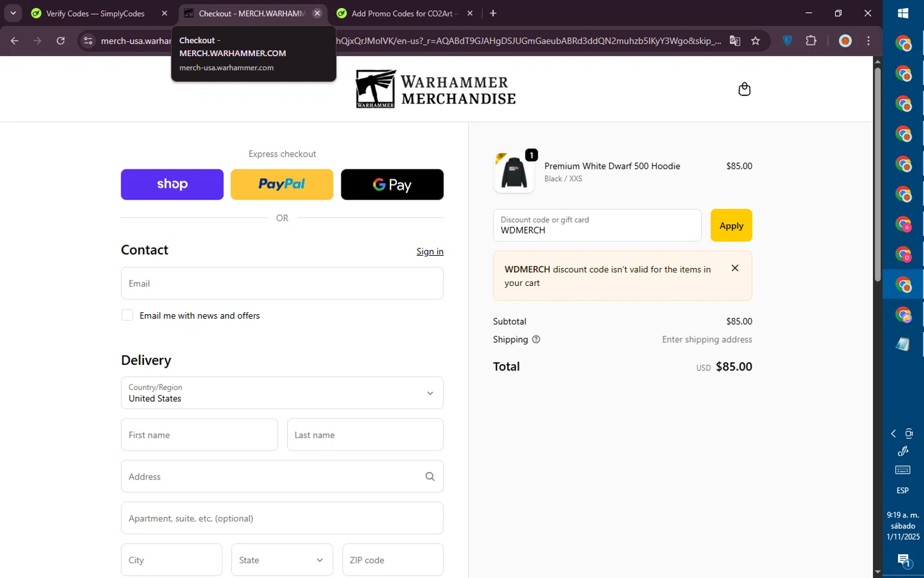Click the Address field search magnifier icon
924x578 pixels.
430,476
